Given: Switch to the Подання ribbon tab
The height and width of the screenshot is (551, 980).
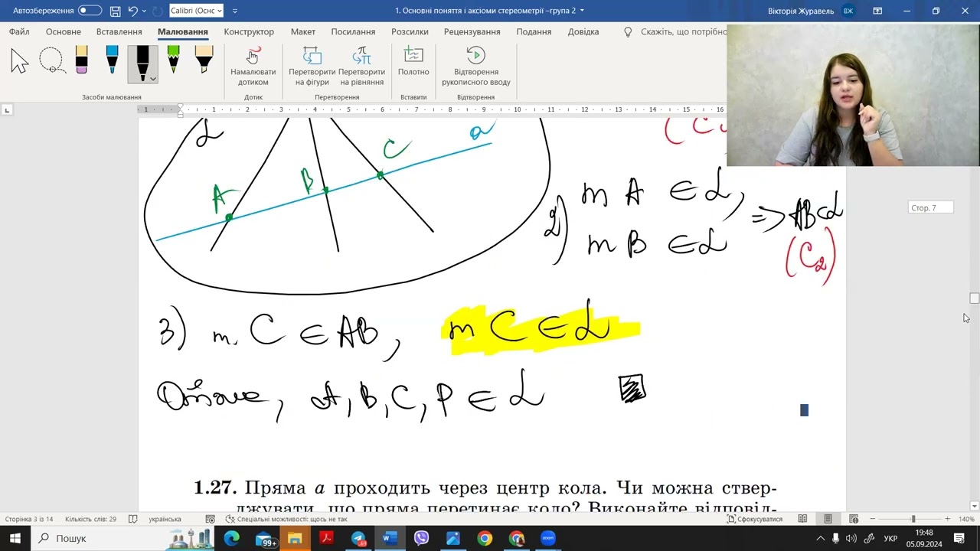Looking at the screenshot, I should [x=534, y=32].
